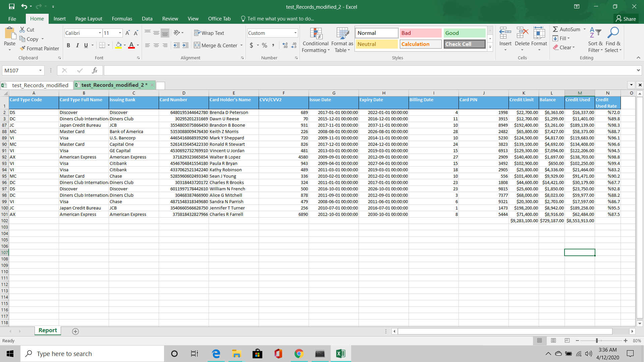Switch to Page Layout view in status bar

(553, 341)
